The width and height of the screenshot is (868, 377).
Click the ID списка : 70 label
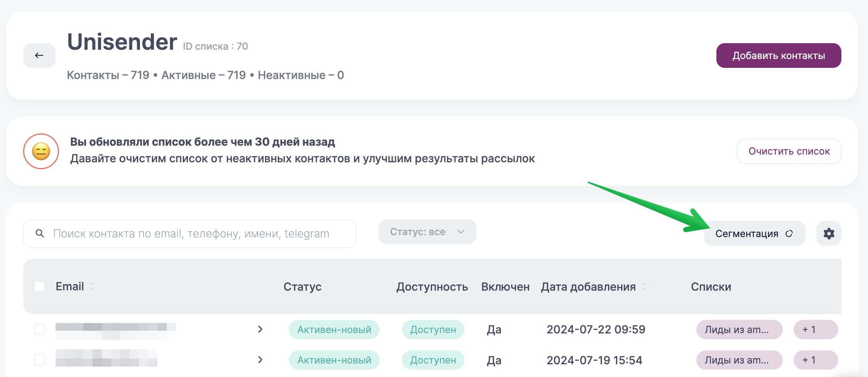tap(215, 46)
